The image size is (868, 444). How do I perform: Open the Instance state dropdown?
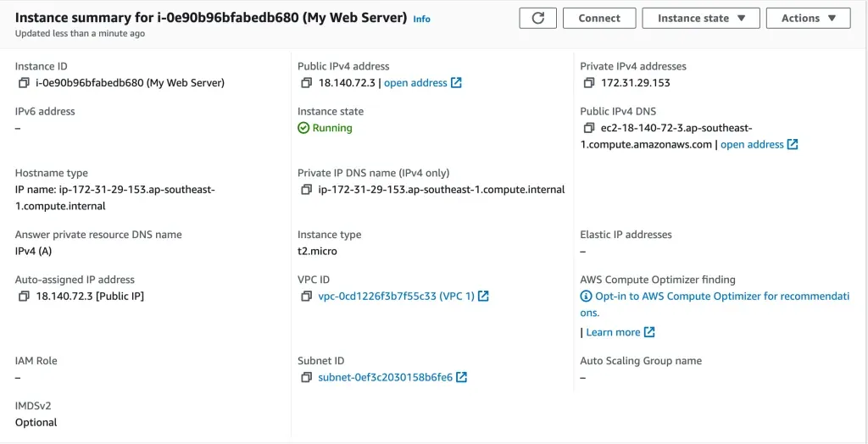[x=701, y=19]
